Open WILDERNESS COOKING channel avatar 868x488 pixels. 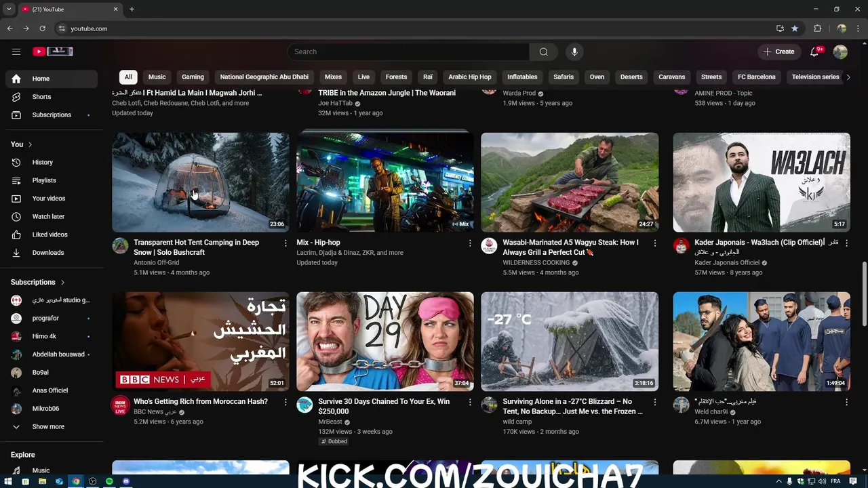489,246
